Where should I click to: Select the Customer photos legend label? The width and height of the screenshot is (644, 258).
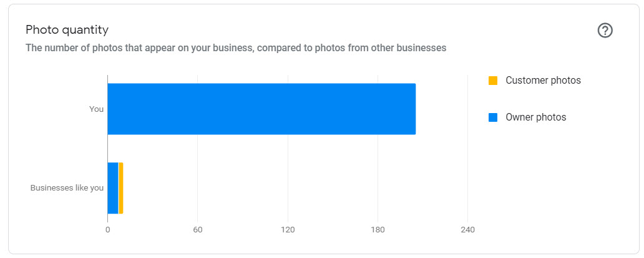[x=543, y=81]
